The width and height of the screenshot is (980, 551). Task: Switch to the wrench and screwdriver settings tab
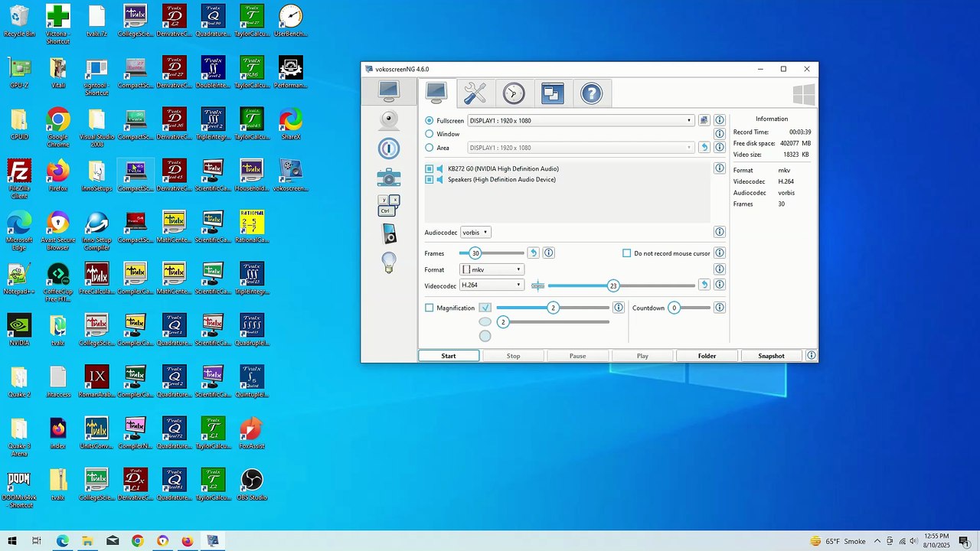click(475, 93)
